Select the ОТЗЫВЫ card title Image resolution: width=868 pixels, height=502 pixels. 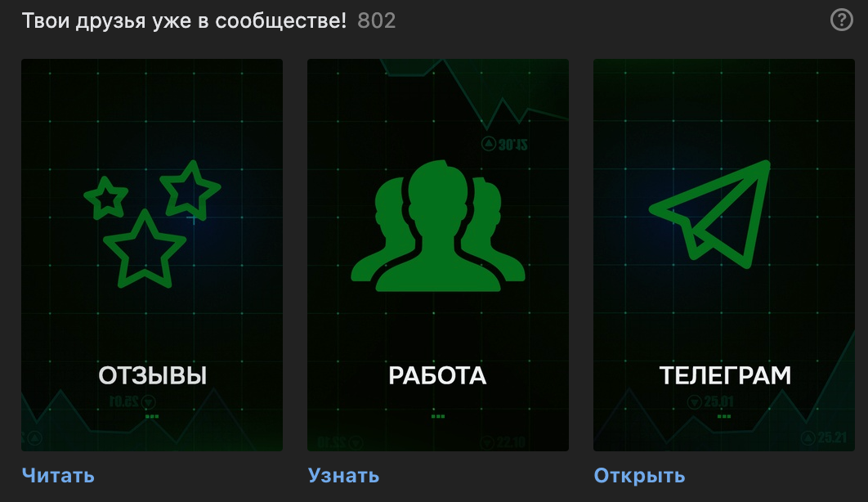coord(152,376)
